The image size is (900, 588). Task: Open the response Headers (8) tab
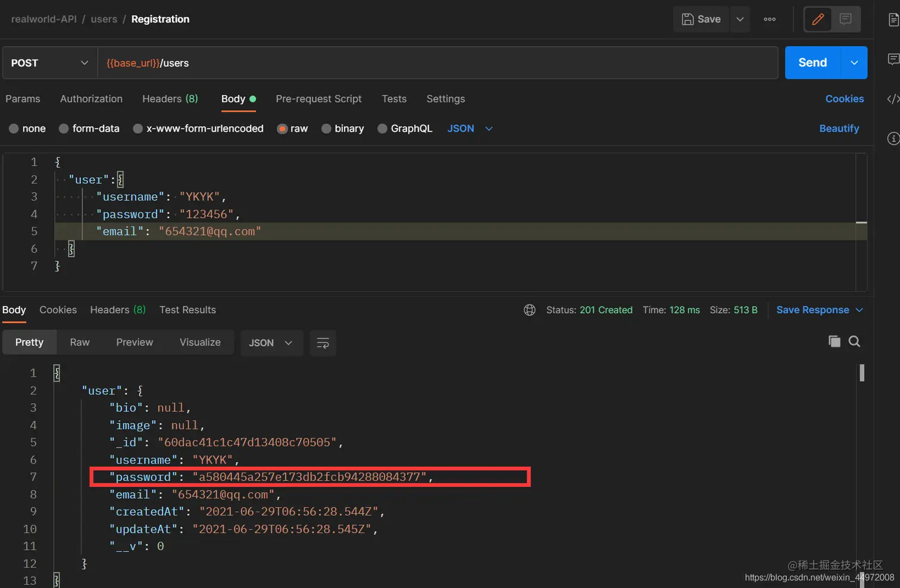118,310
